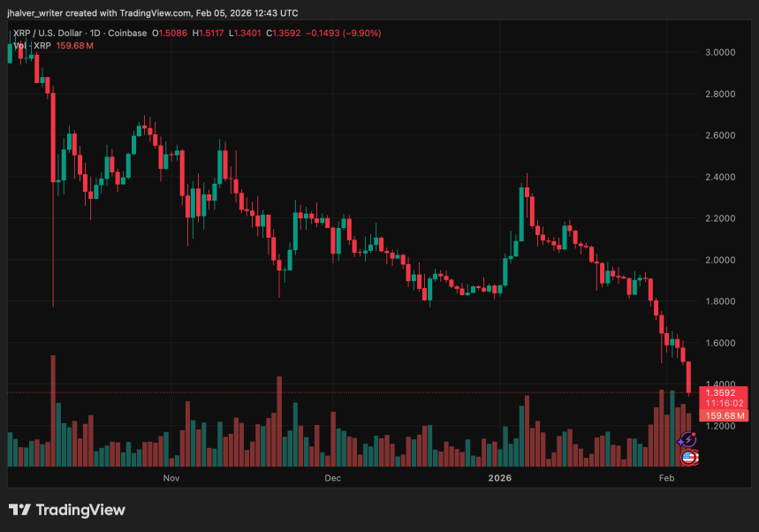Viewport: 759px width, 532px height.
Task: Click the −9.90% change value in legend
Action: tap(363, 32)
